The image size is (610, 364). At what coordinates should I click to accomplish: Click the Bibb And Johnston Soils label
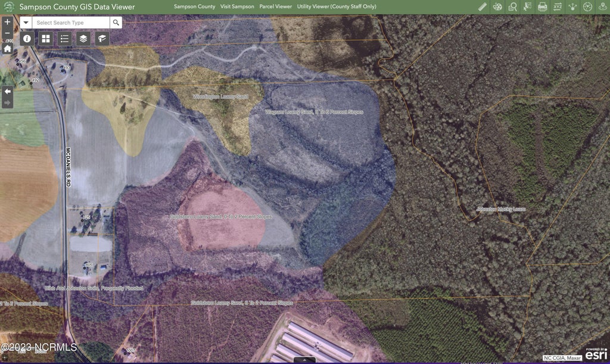click(94, 288)
